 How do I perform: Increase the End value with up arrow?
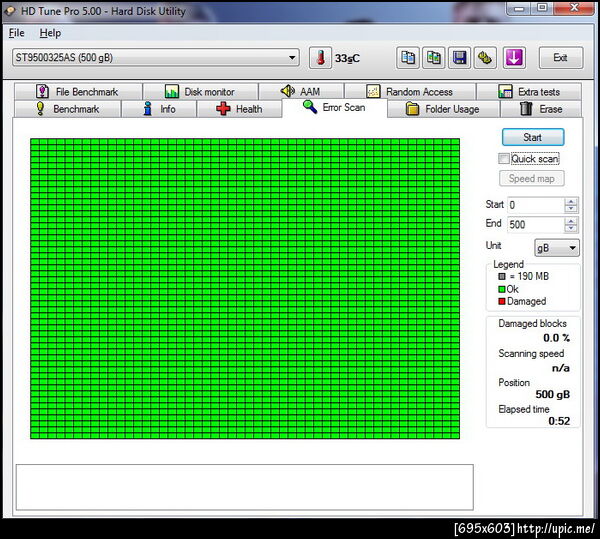pos(571,221)
